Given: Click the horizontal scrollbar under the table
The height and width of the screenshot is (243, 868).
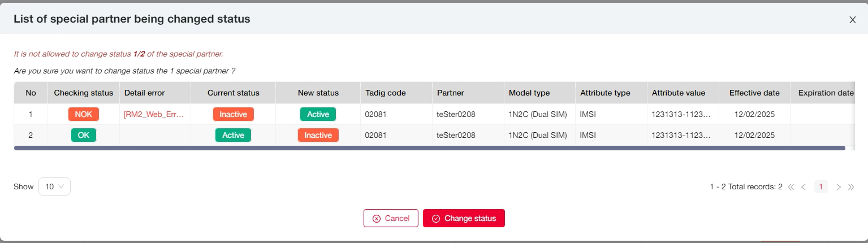Looking at the screenshot, I should (430, 148).
